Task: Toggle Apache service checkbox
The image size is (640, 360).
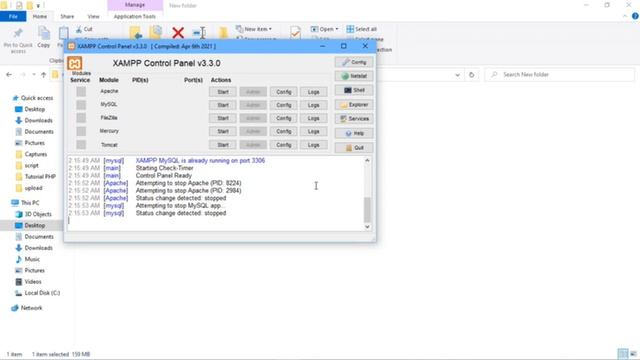Action: tap(81, 91)
